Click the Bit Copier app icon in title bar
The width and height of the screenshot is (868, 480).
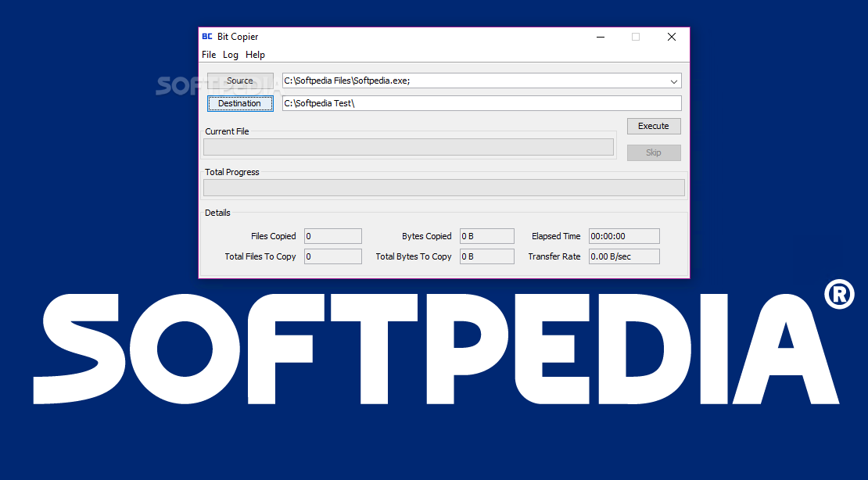(207, 37)
